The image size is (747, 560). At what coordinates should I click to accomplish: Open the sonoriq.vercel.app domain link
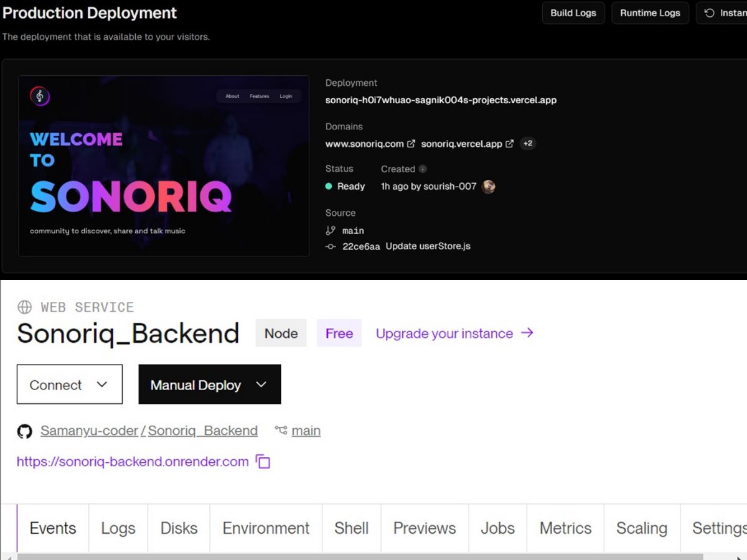click(x=461, y=144)
